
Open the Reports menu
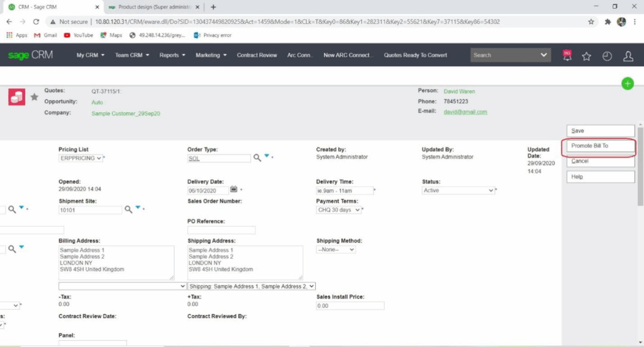172,55
